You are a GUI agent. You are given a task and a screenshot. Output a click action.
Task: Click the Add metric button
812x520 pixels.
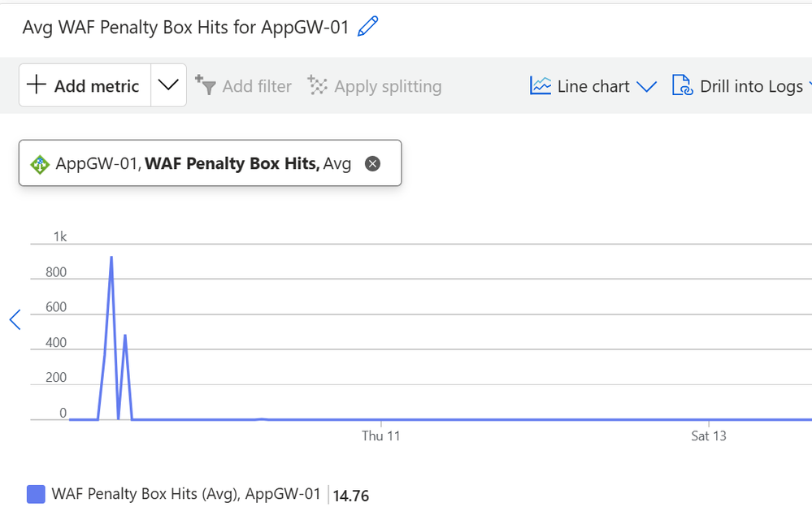click(x=85, y=85)
